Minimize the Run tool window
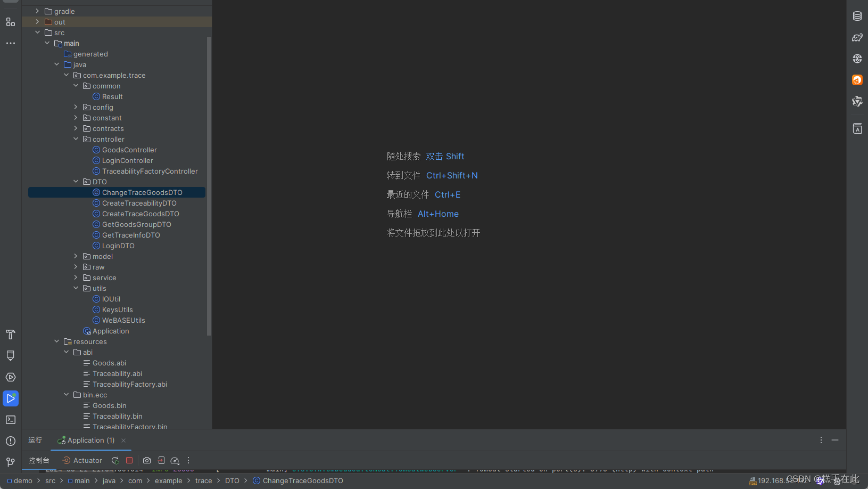The width and height of the screenshot is (868, 489). (x=835, y=440)
